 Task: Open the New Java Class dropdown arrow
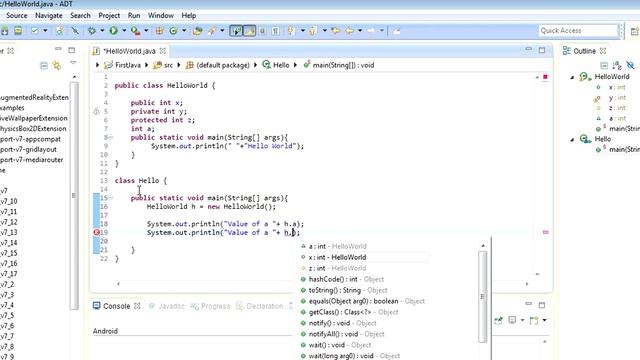tap(184, 31)
